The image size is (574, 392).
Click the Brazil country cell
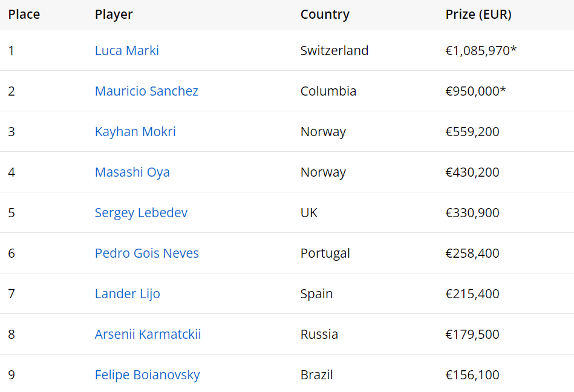point(317,375)
